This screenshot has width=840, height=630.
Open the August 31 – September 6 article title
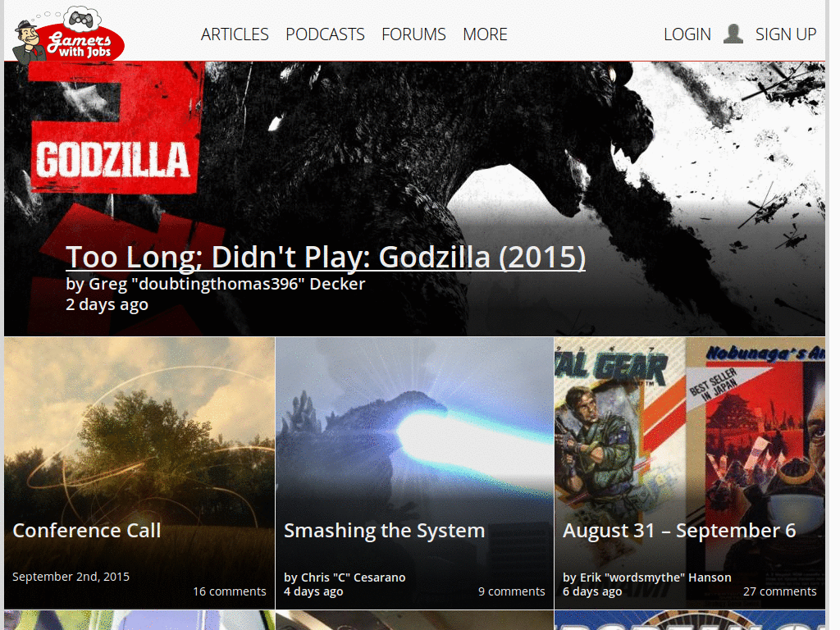tap(679, 531)
